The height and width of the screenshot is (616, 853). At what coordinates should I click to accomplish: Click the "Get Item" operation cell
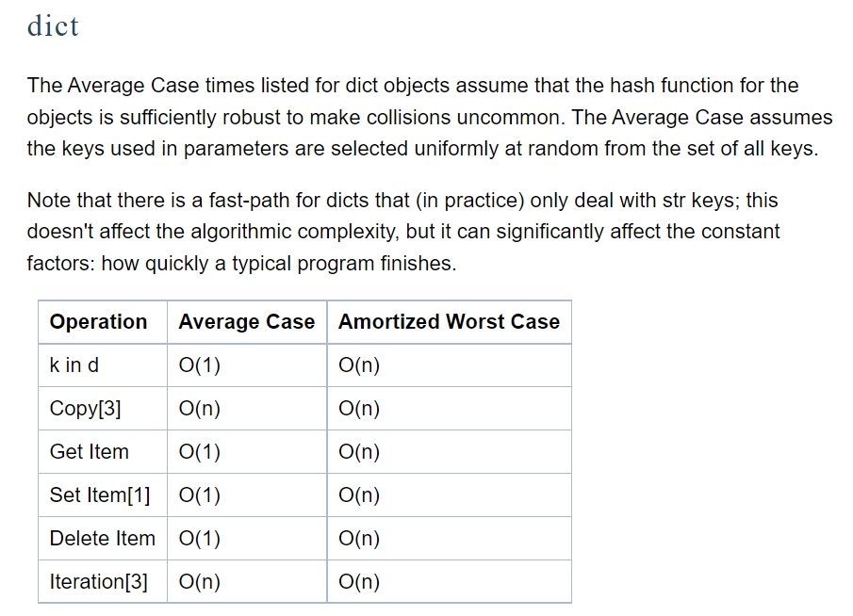point(90,452)
